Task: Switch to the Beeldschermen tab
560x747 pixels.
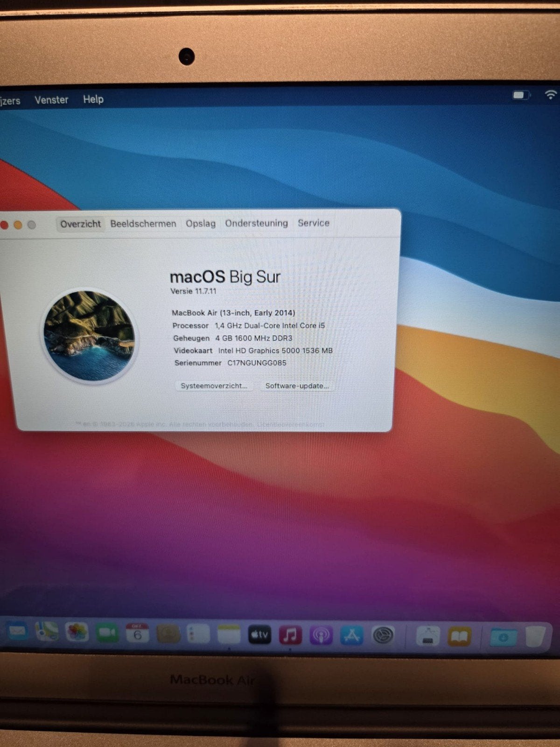Action: 143,224
